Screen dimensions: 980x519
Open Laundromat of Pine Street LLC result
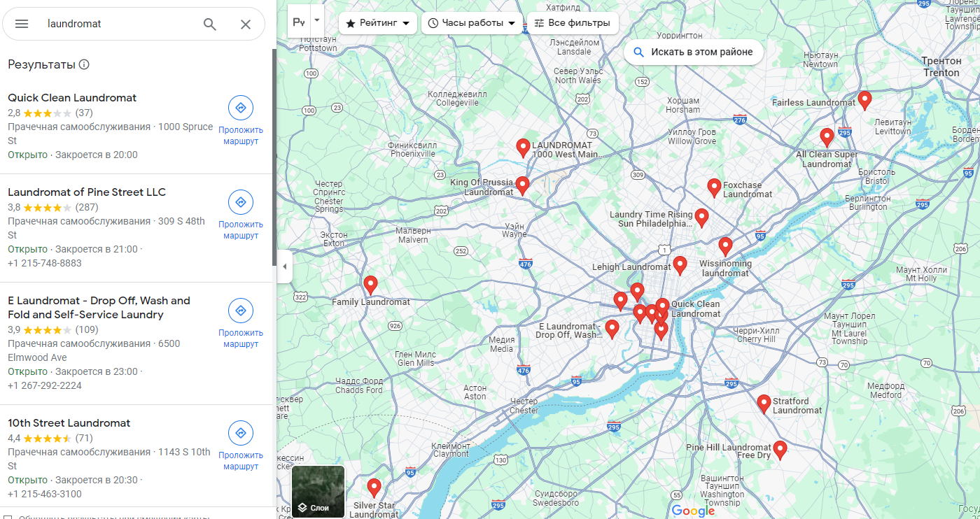click(87, 192)
